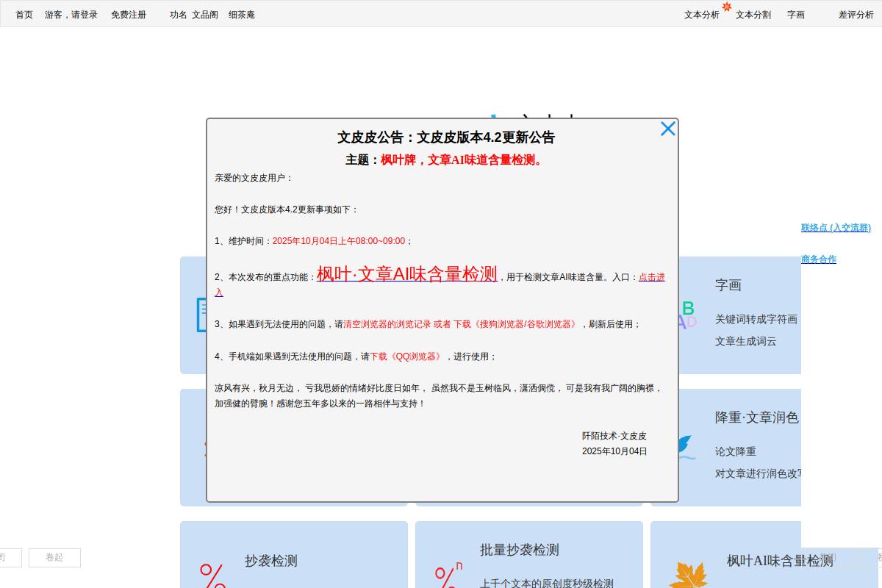
Task: Click the 点击进入 entry link in announcement
Action: click(651, 277)
